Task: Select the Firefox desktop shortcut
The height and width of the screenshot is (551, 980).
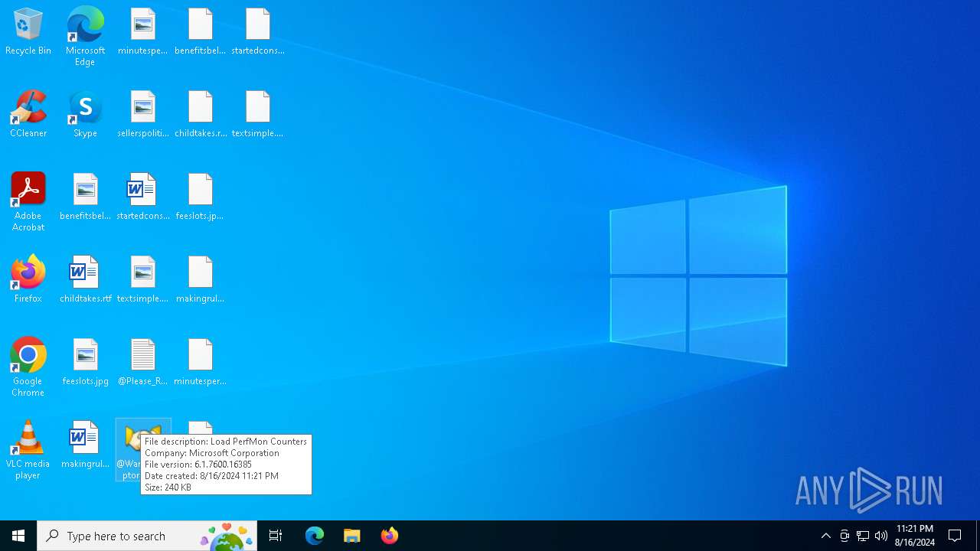Action: 28,280
